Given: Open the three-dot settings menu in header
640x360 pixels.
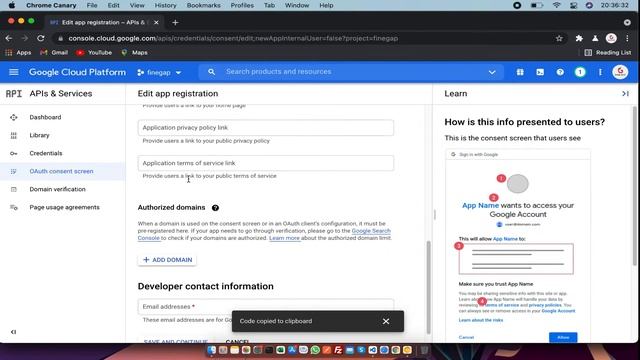Looking at the screenshot, I should 600,72.
